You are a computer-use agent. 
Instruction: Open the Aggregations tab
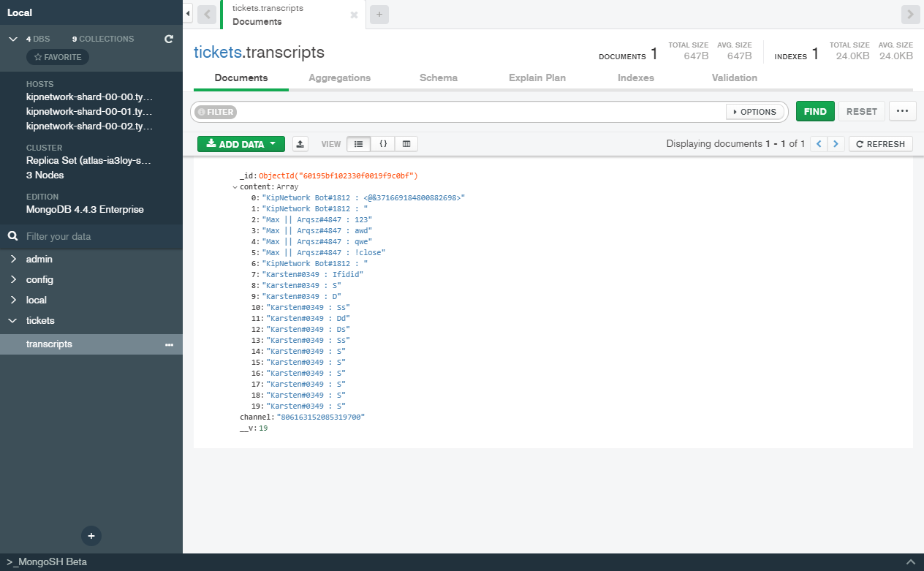(339, 77)
